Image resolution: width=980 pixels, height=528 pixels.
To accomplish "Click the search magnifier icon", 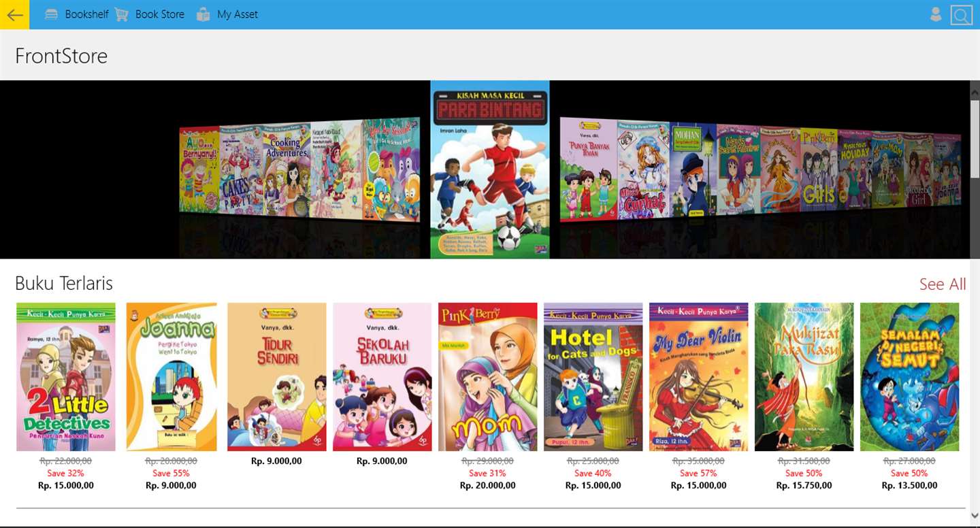I will tap(962, 15).
